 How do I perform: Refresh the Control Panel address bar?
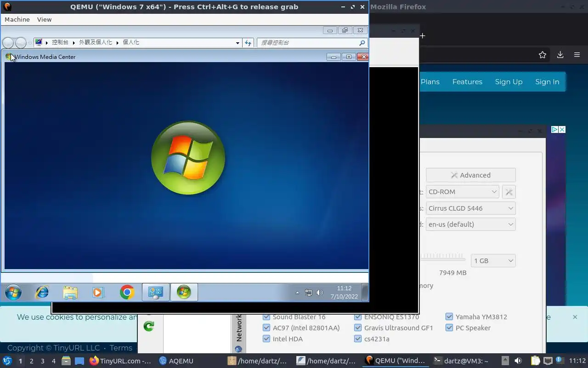pos(248,43)
